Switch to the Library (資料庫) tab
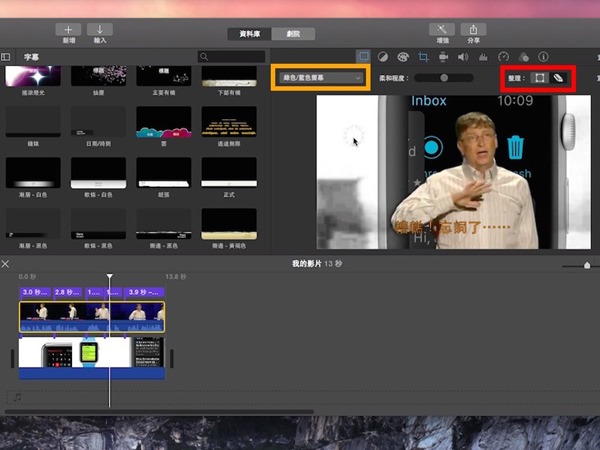Image resolution: width=600 pixels, height=450 pixels. [249, 33]
